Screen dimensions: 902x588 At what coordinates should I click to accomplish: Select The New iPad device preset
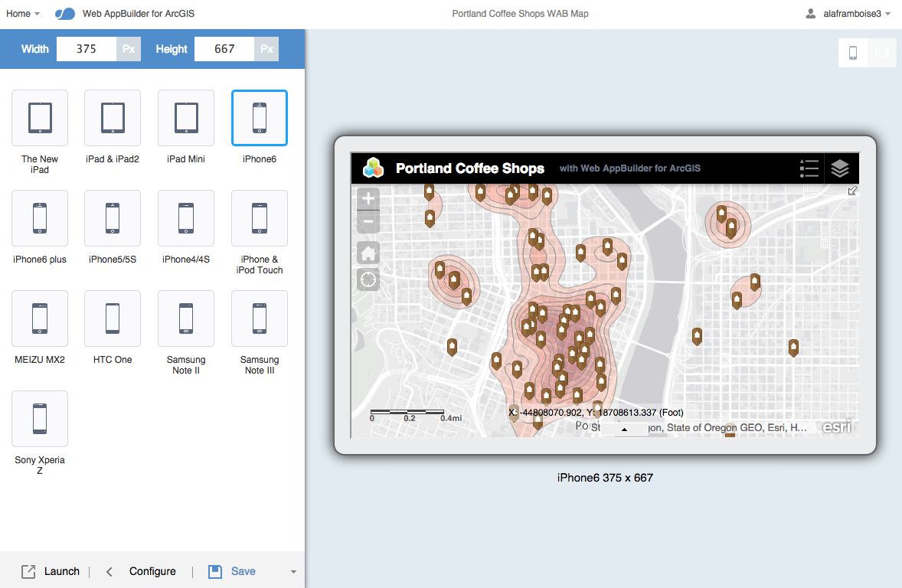click(40, 118)
